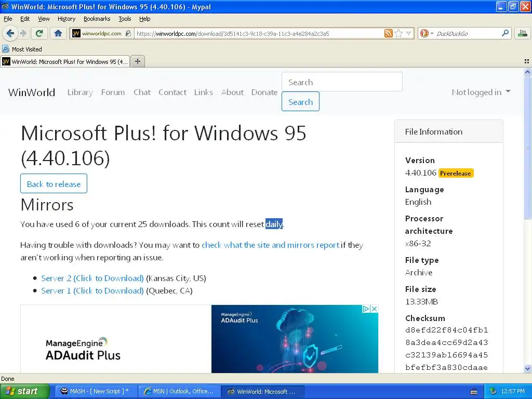
Task: Open the Forum nav link
Action: 113,92
